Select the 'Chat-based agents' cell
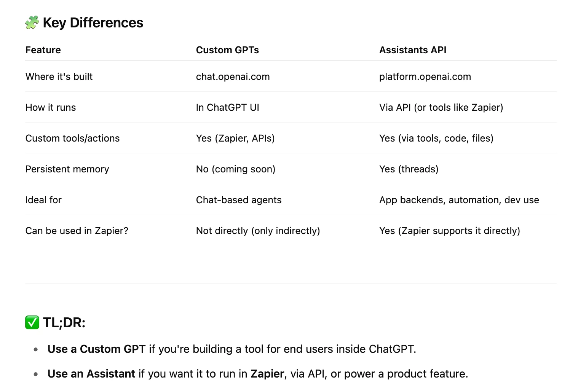 239,200
